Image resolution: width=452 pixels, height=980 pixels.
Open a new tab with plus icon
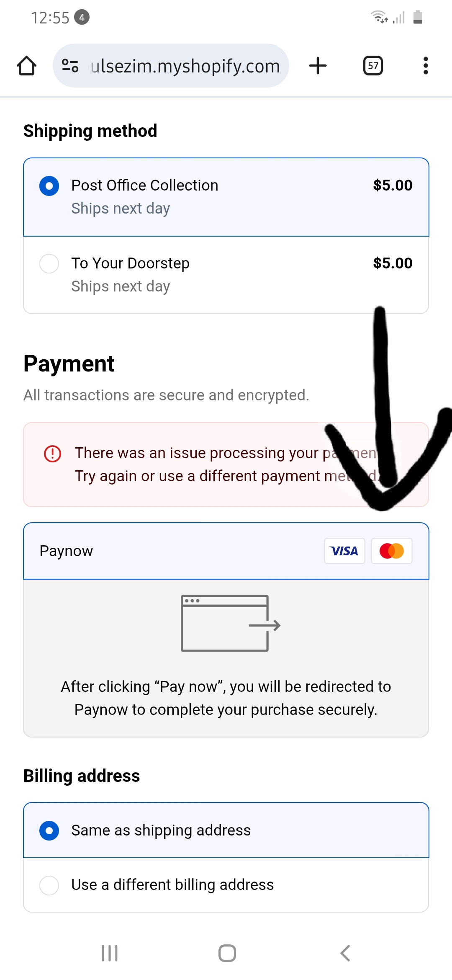click(318, 66)
